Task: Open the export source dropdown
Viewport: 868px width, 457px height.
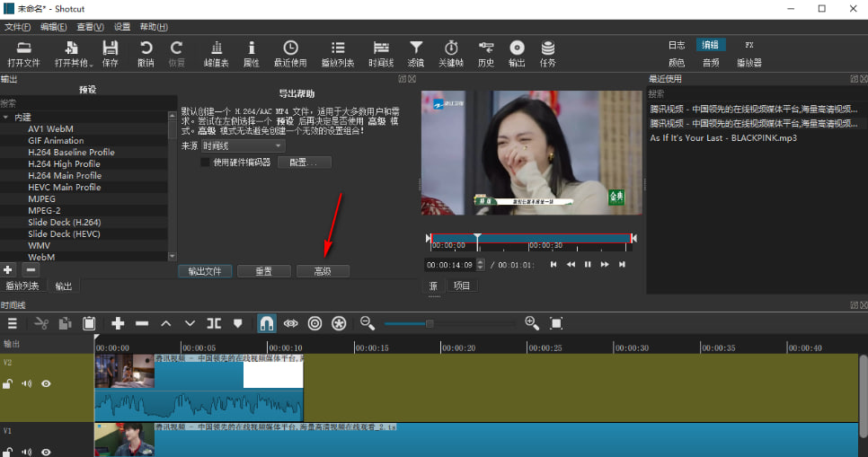Action: tap(243, 145)
